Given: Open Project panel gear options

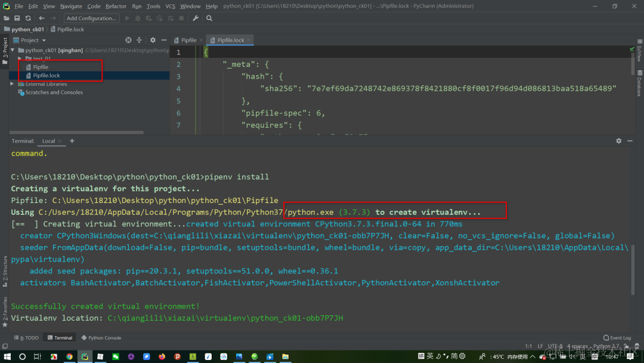Looking at the screenshot, I should coord(153,40).
